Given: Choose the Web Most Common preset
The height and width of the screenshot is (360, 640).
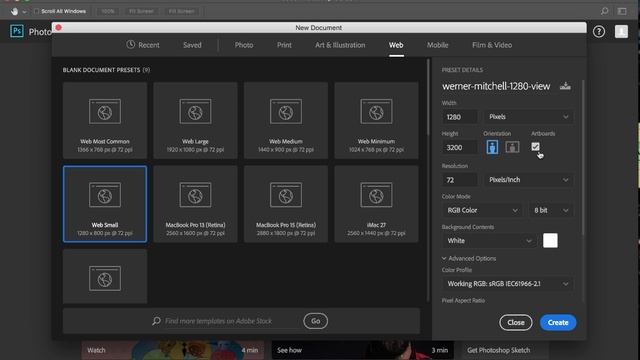Looking at the screenshot, I should pos(105,120).
